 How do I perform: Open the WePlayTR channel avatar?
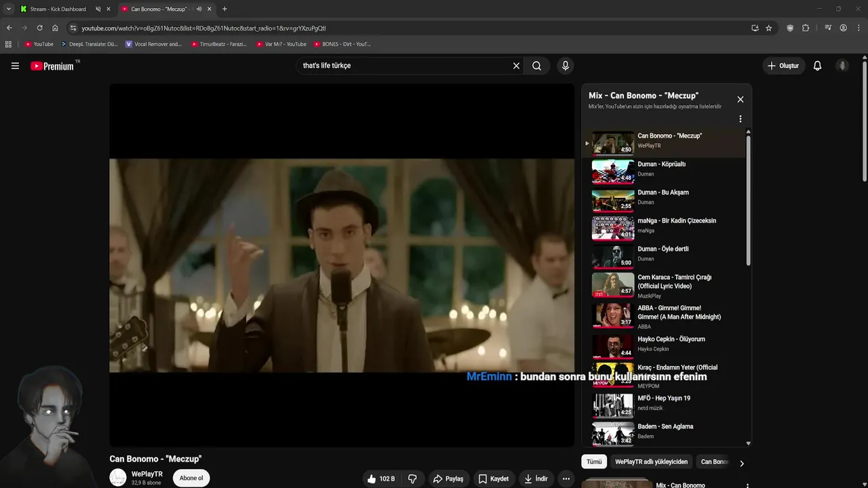(118, 478)
